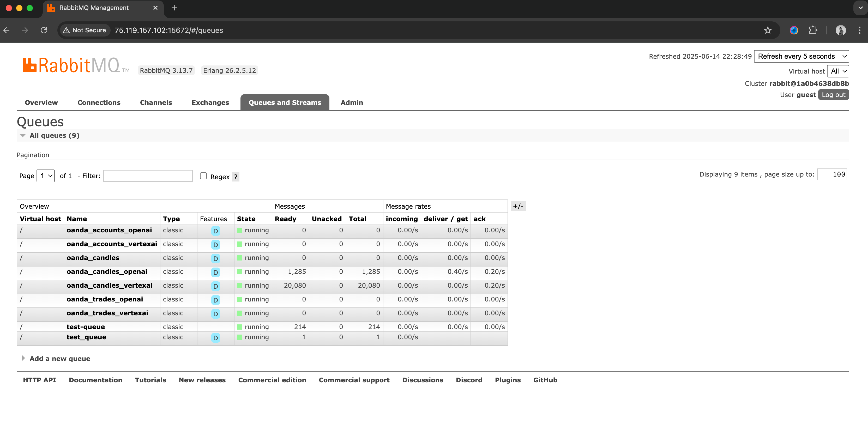The image size is (868, 448).
Task: Collapse the All queues section
Action: (54, 135)
